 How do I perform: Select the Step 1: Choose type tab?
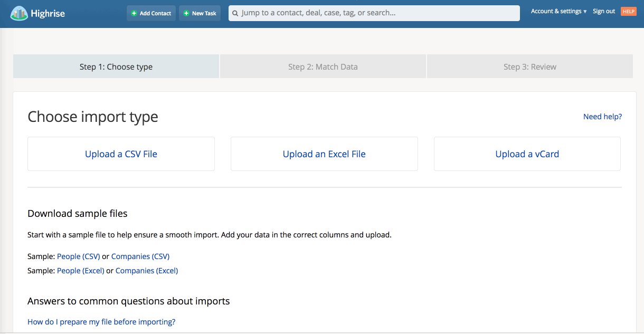click(x=116, y=66)
